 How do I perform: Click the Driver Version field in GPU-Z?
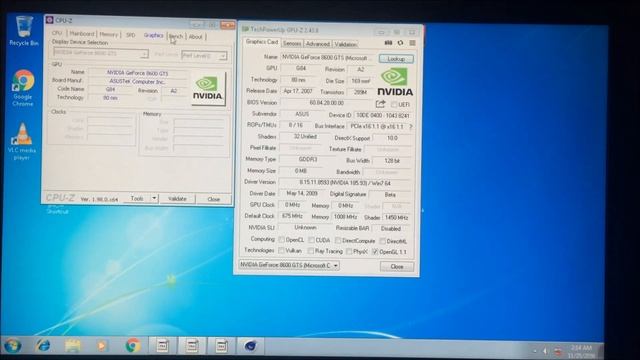pyautogui.click(x=345, y=183)
